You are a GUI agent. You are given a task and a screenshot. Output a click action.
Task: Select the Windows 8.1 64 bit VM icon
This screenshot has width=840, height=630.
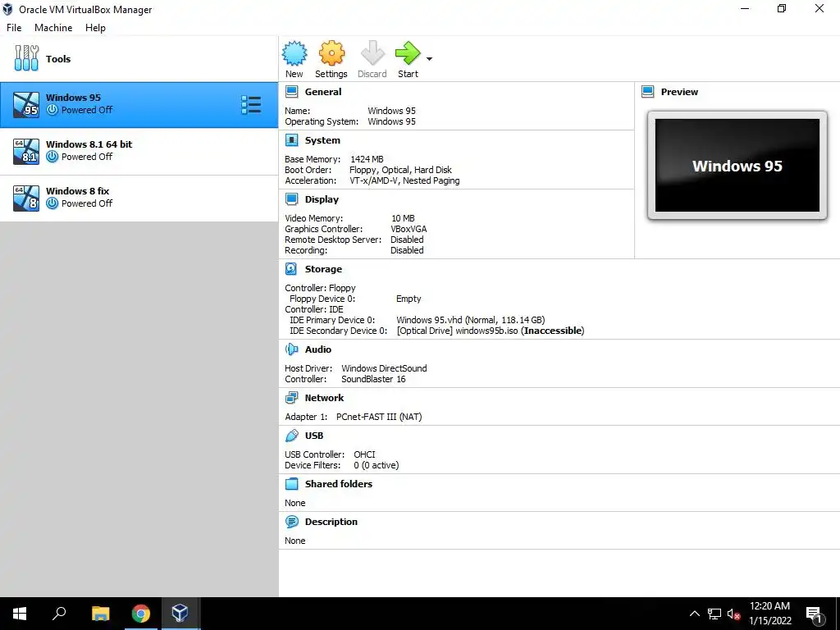coord(26,152)
